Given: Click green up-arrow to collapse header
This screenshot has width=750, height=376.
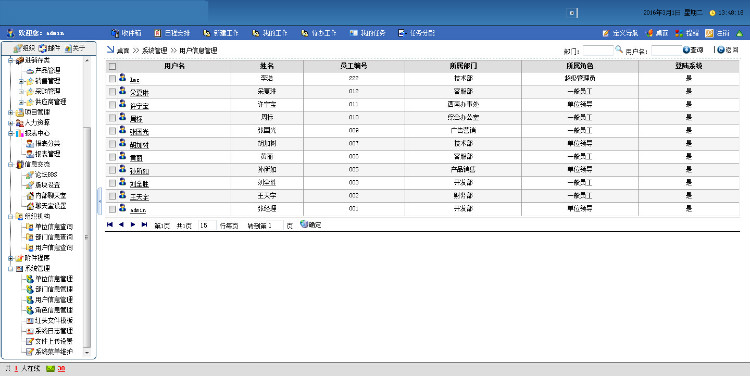Looking at the screenshot, I should (x=739, y=33).
